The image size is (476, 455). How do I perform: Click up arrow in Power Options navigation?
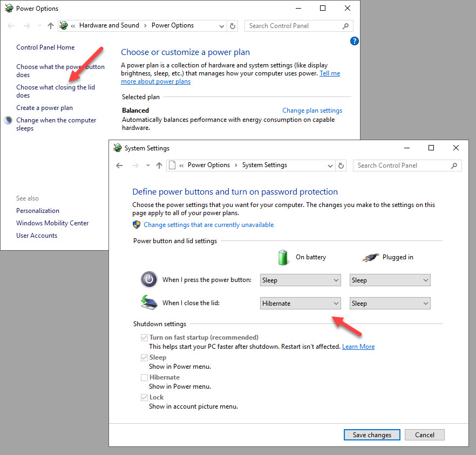[x=51, y=26]
